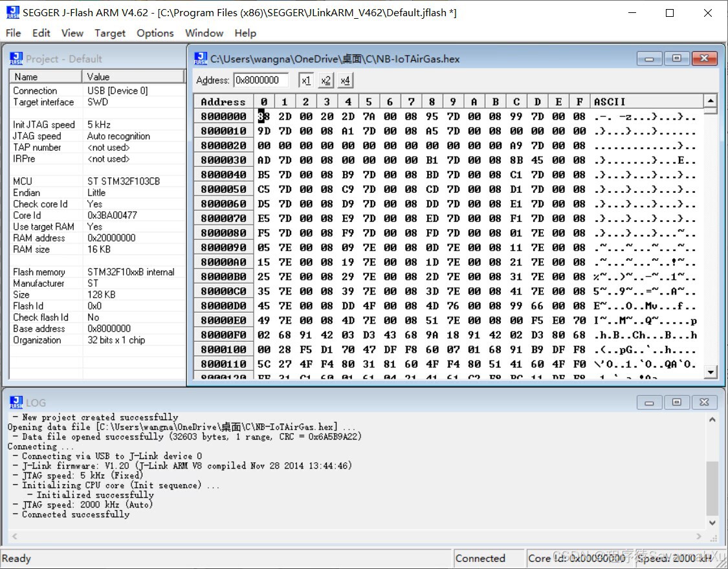
Task: Maximize the NB-IoTAirGas.hex data window
Action: [676, 58]
